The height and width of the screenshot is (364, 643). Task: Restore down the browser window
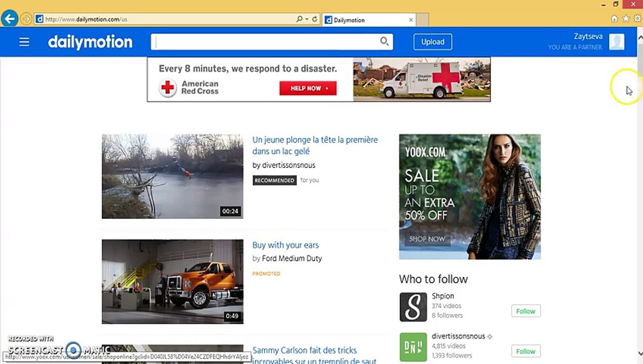pos(616,5)
